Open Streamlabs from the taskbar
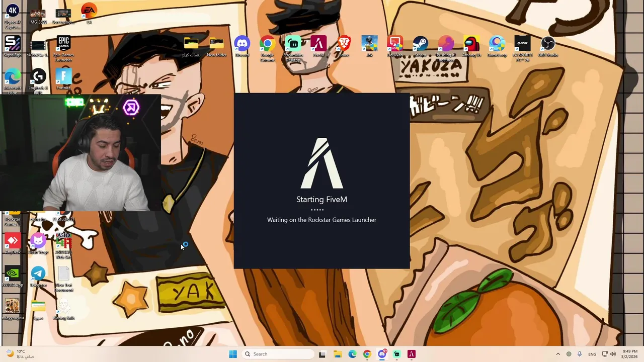Screen dimensions: 644x362 396,354
